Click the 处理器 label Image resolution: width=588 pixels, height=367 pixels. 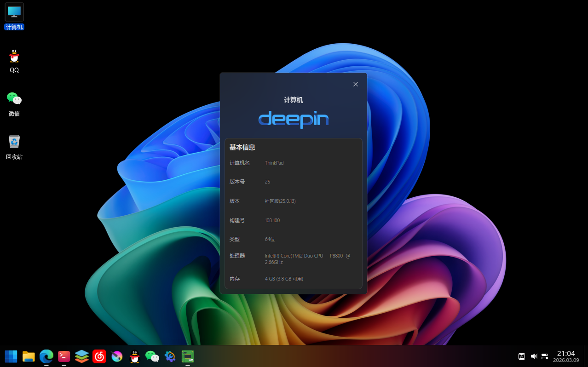237,256
